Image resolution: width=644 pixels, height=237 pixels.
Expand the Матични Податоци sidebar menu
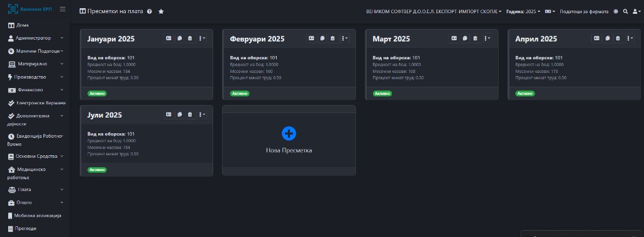(x=35, y=51)
